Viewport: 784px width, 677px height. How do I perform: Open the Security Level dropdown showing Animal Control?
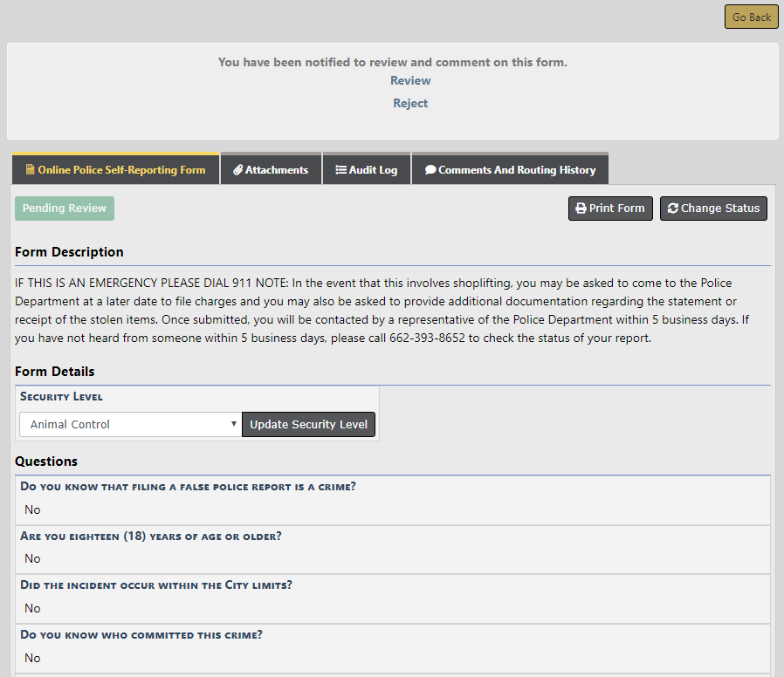(129, 425)
